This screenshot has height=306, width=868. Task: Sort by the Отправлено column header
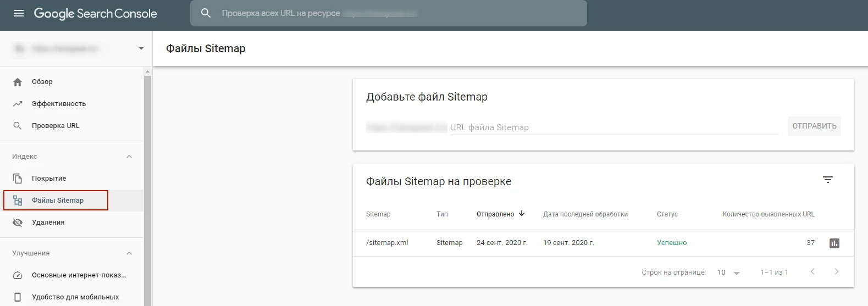(495, 214)
